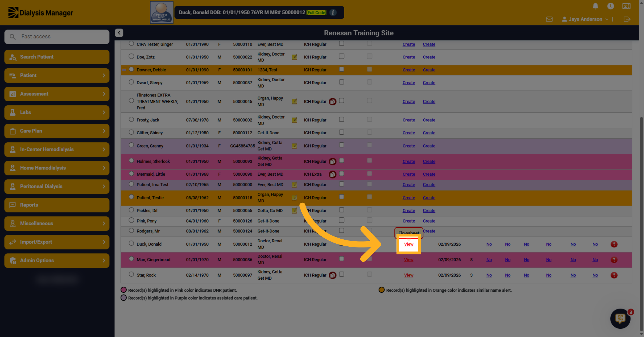644x337 pixels.
Task: Select the radio button for Doe, Zotz
Action: (x=131, y=56)
